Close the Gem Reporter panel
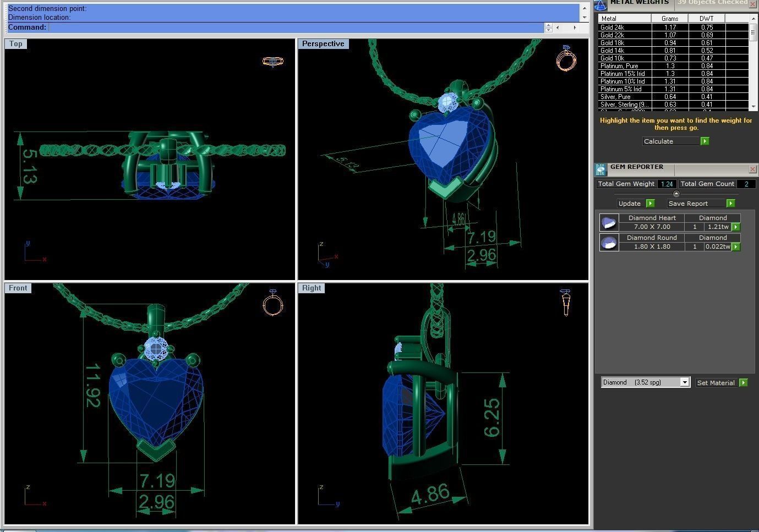Viewport: 759px width, 532px height. pos(752,169)
